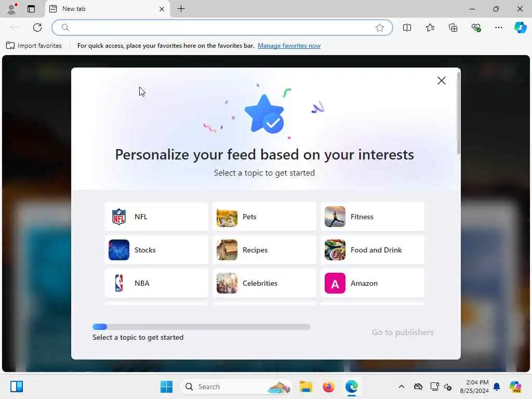Select the Celebrities topic
The width and height of the screenshot is (532, 399).
click(264, 283)
